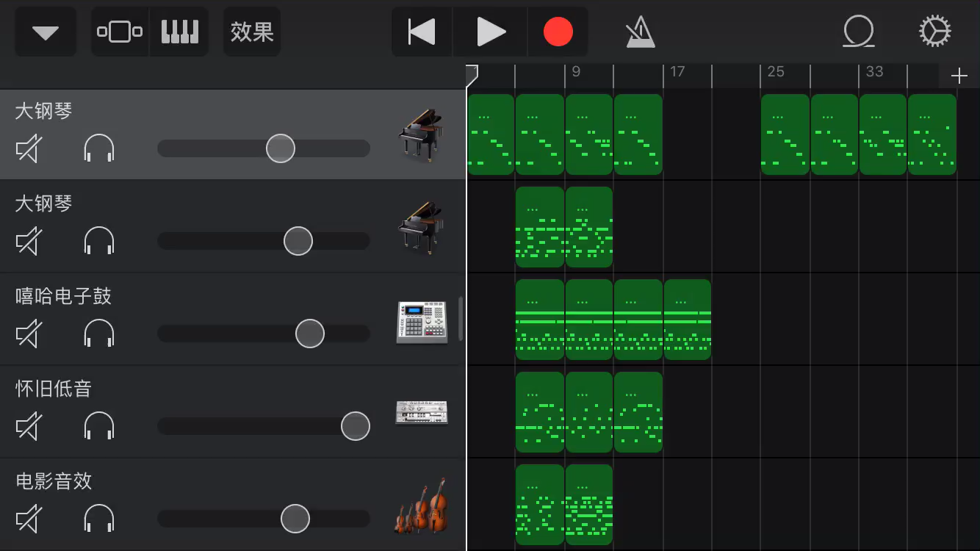Screen dimensions: 980x551
Task: Select highlighted 大钢琴 region starting at bar 25
Action: click(785, 134)
